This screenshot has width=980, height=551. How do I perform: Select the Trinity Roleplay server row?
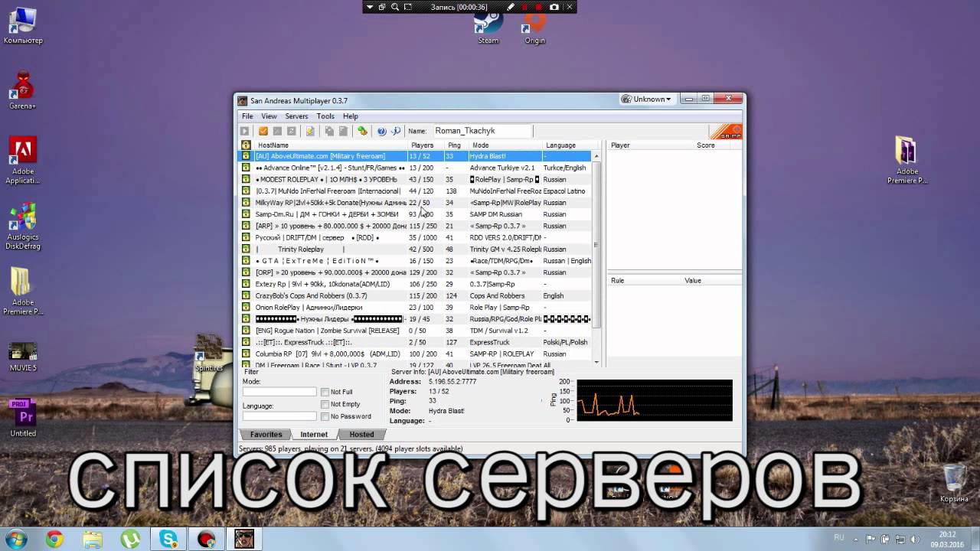[416, 249]
